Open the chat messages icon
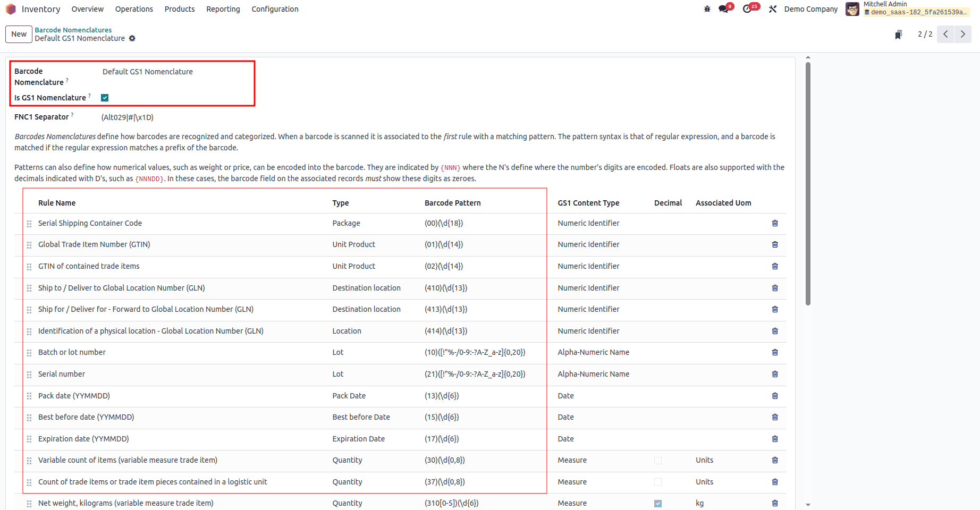 coord(723,9)
